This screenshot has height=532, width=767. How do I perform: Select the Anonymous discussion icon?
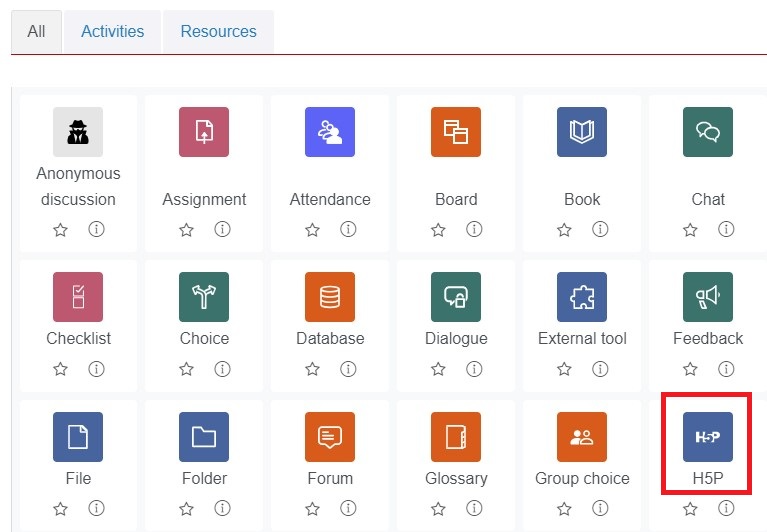point(78,132)
